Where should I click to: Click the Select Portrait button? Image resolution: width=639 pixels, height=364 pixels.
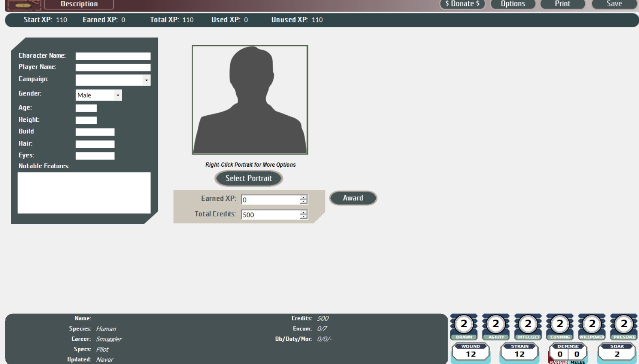point(248,178)
